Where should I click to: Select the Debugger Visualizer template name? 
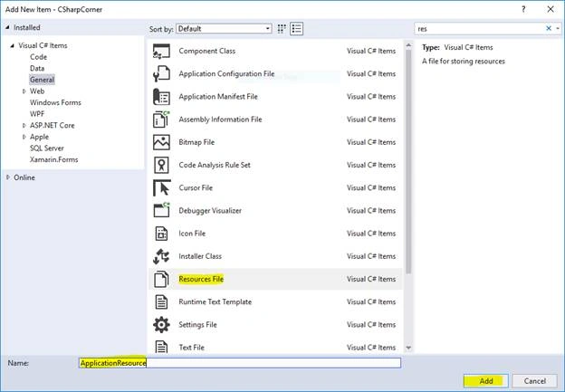(210, 210)
